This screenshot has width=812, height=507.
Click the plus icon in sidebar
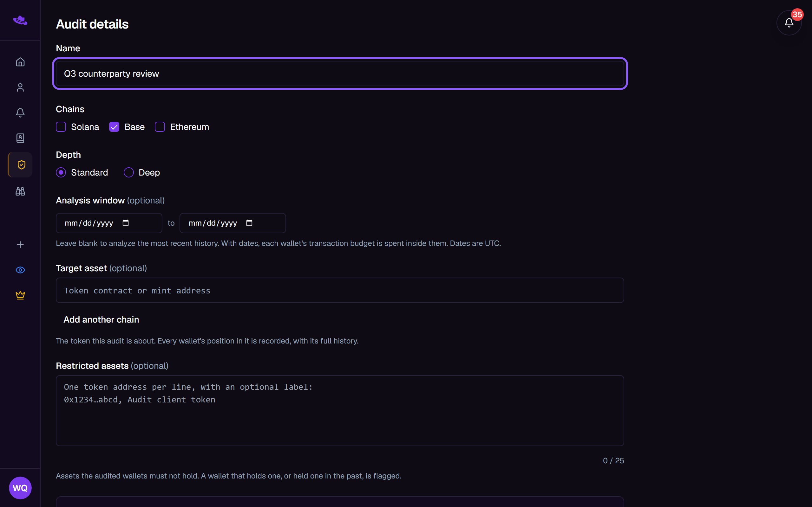click(x=20, y=245)
